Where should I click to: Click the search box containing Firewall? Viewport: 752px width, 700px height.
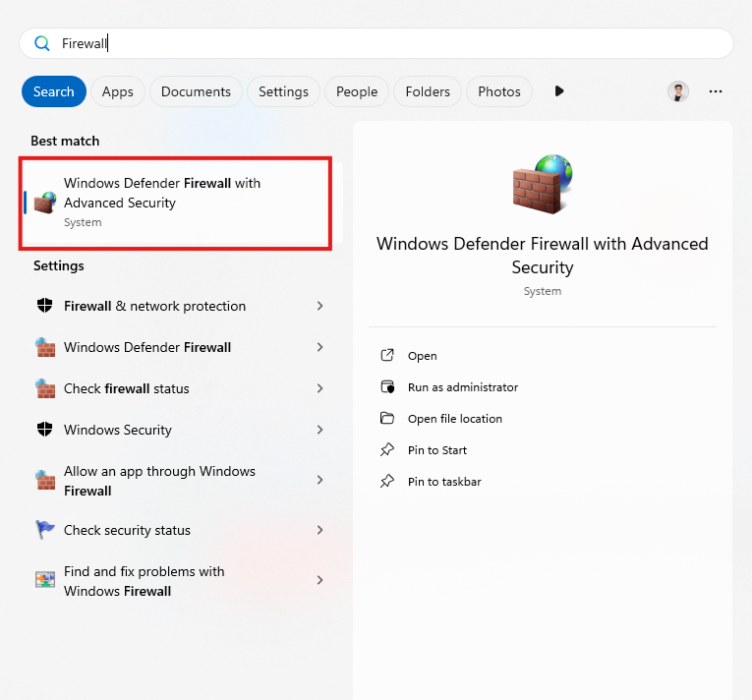pyautogui.click(x=393, y=43)
